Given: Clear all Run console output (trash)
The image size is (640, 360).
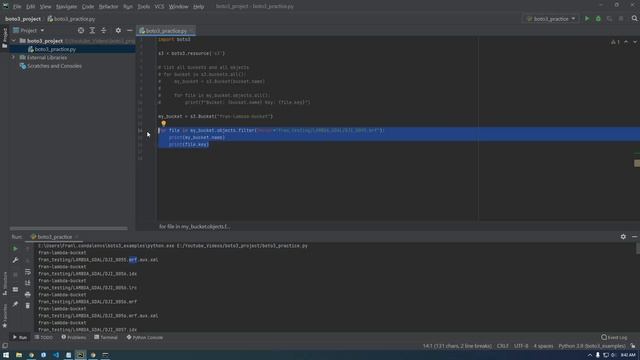Looking at the screenshot, I should click(28, 305).
